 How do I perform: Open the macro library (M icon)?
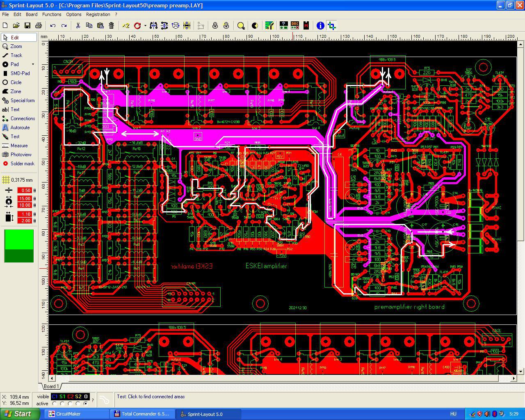pyautogui.click(x=306, y=25)
